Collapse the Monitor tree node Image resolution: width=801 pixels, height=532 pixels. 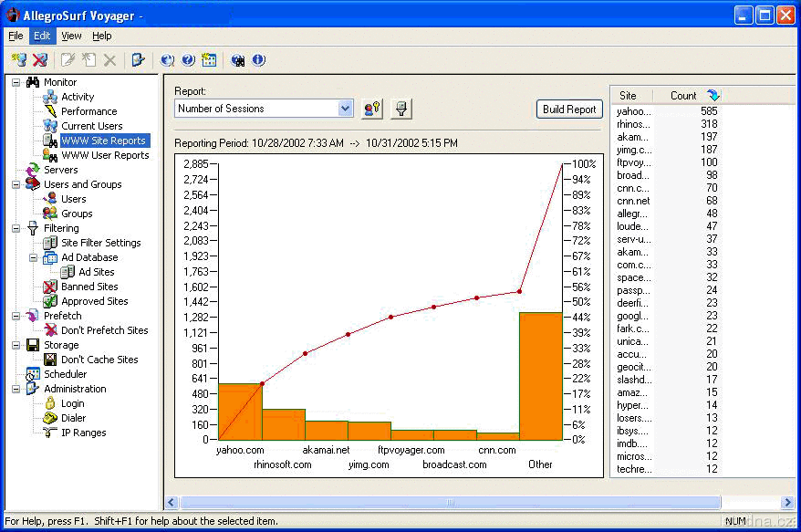16,82
